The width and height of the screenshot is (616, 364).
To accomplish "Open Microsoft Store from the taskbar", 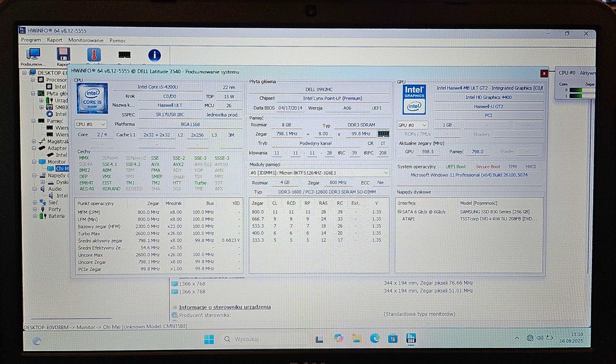I will (x=393, y=339).
